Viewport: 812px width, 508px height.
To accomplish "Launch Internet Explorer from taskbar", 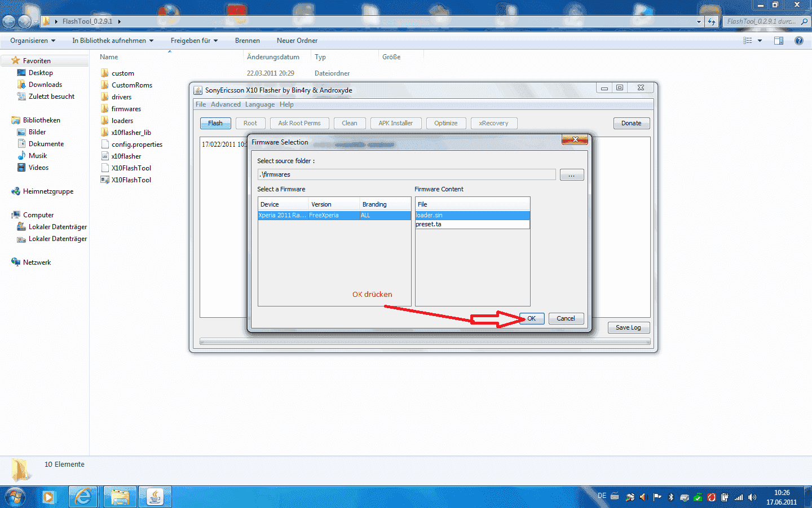I will click(x=83, y=497).
